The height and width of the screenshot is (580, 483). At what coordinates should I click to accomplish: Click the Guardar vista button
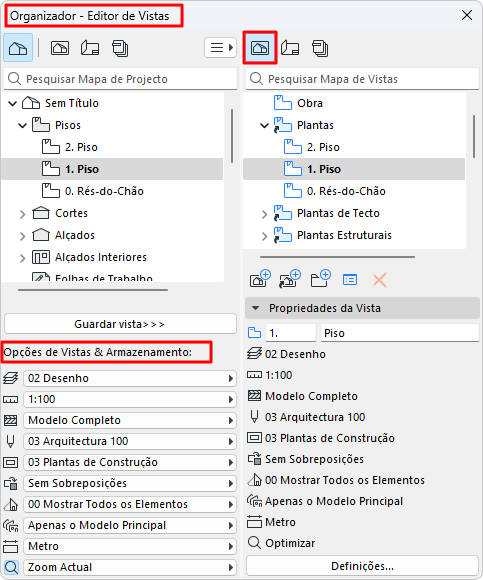[x=120, y=324]
